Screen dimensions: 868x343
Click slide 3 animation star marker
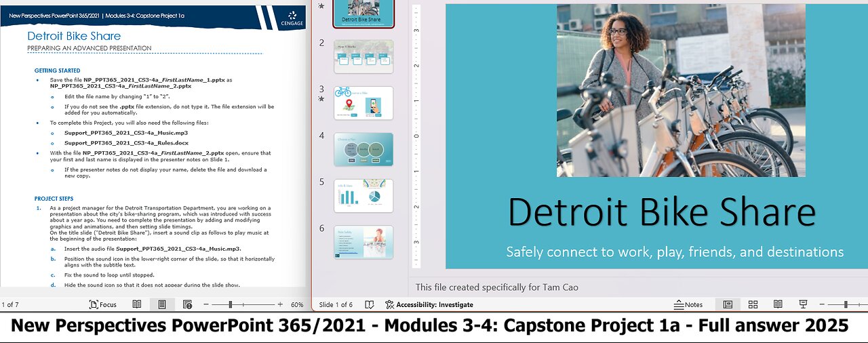[x=321, y=100]
